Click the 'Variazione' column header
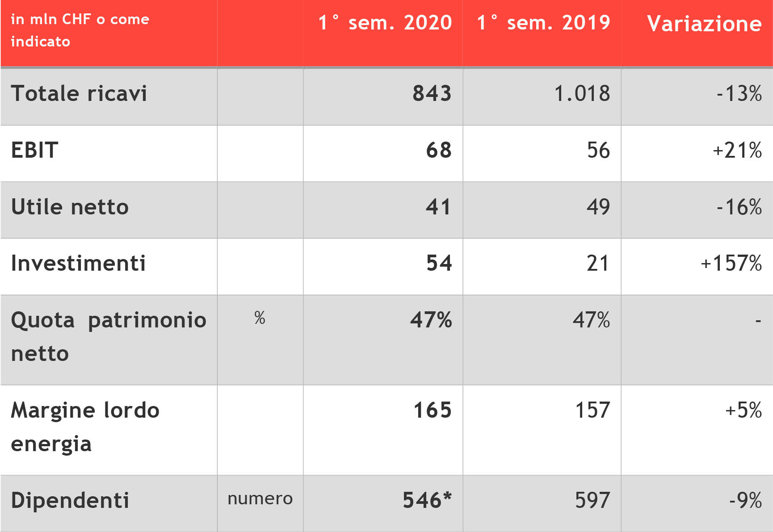This screenshot has width=773, height=532. coord(704,24)
